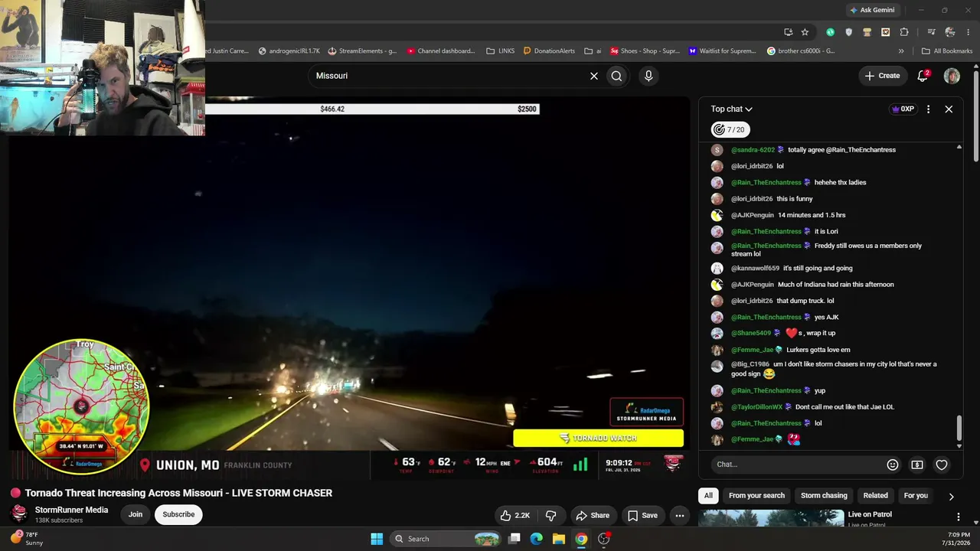This screenshot has height=551, width=980.
Task: Join the StormRunner Media channel membership
Action: (136, 515)
